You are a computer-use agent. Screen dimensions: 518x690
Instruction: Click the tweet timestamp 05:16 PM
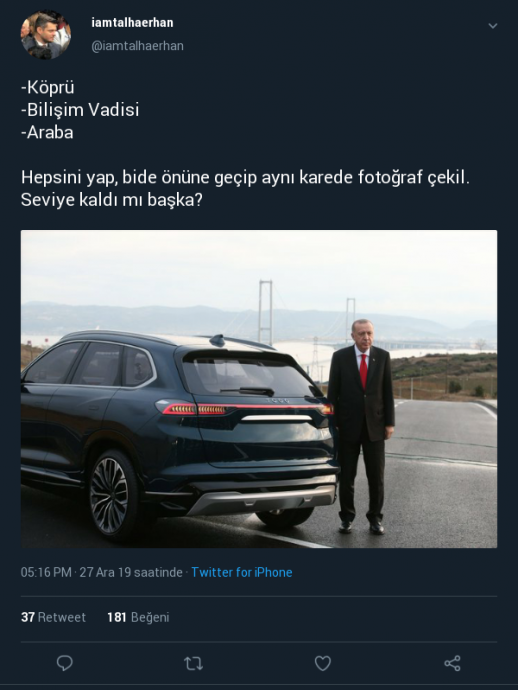tap(46, 572)
